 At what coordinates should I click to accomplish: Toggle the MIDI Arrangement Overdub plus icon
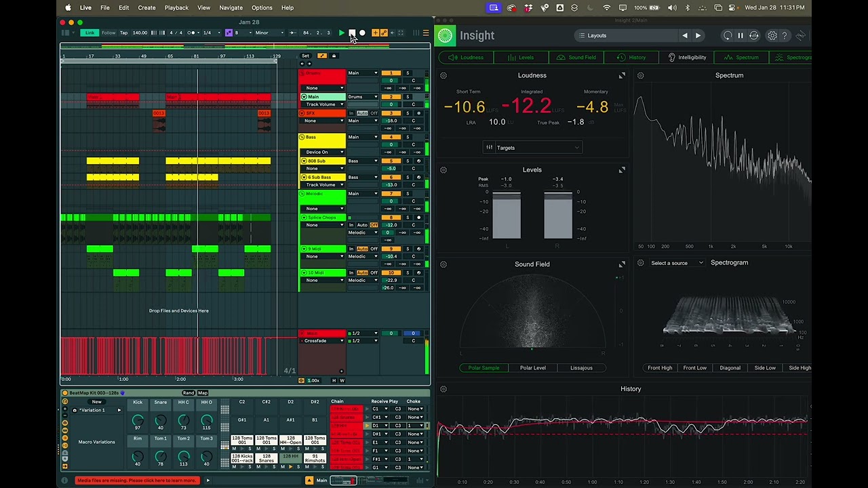[375, 33]
